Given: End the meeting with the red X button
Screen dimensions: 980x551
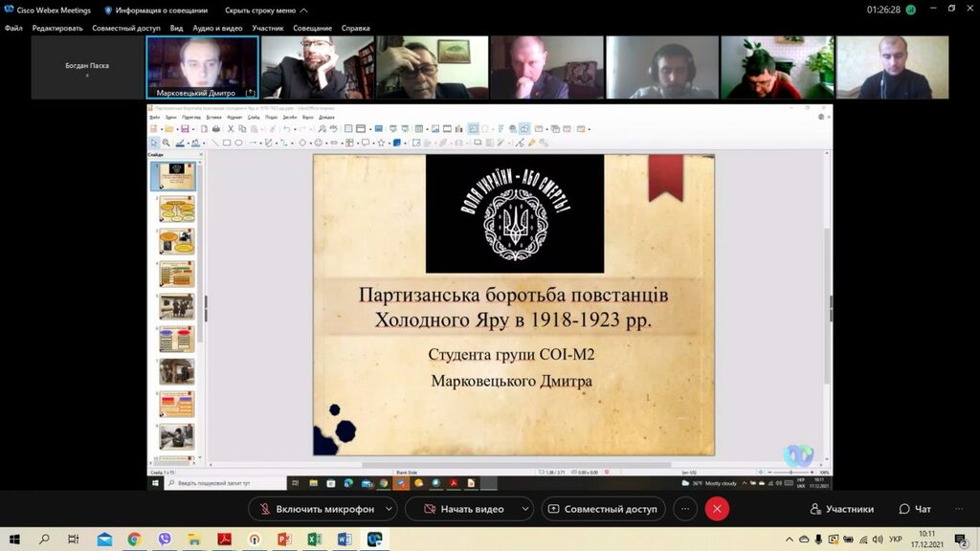Looking at the screenshot, I should [x=717, y=509].
